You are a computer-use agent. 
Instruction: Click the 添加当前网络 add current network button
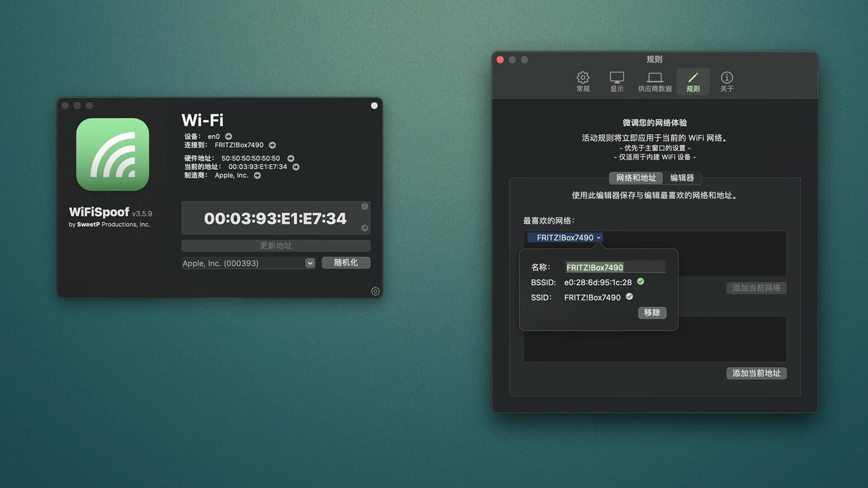pos(756,288)
